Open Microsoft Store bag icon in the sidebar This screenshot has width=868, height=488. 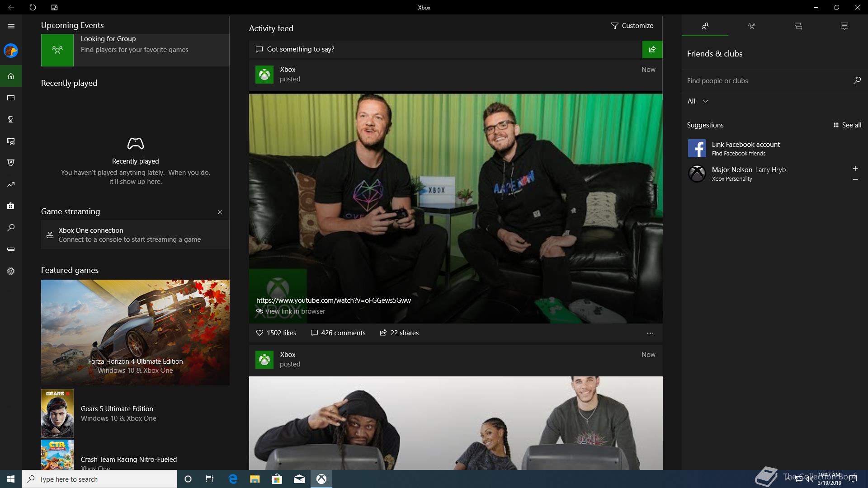(x=11, y=206)
